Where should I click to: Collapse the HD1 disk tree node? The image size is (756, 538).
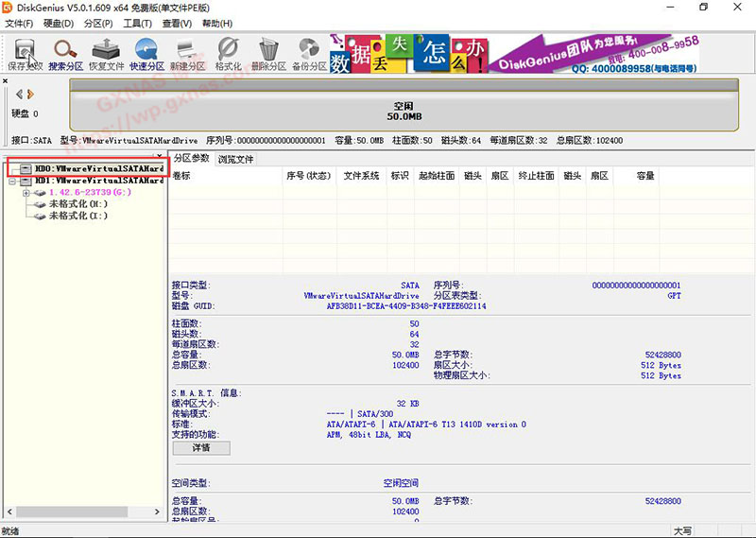tap(12, 180)
